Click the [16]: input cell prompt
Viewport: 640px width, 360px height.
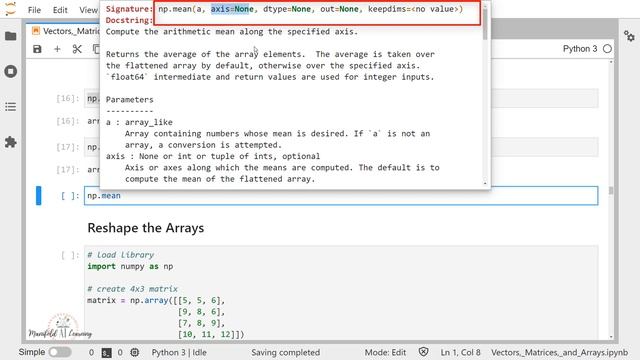tap(67, 98)
